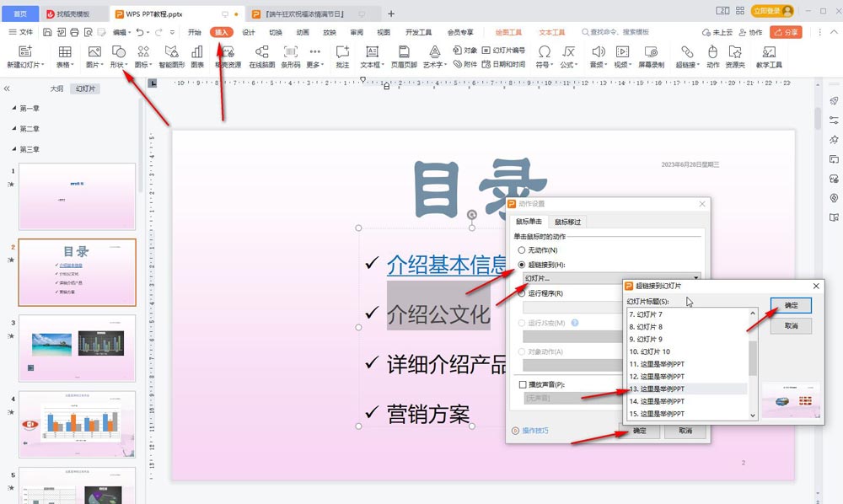Image resolution: width=843 pixels, height=504 pixels.
Task: Click the 超链接 hyperlink chain icon
Action: click(x=687, y=51)
